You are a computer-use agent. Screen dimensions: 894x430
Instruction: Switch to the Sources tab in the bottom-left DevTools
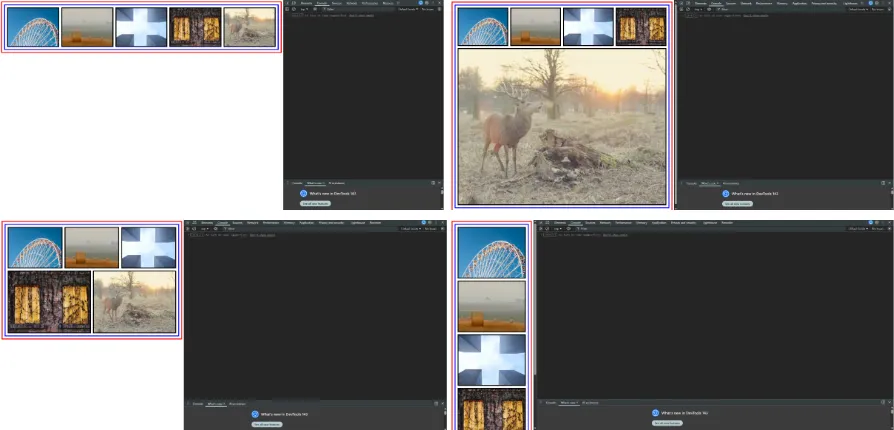(236, 222)
